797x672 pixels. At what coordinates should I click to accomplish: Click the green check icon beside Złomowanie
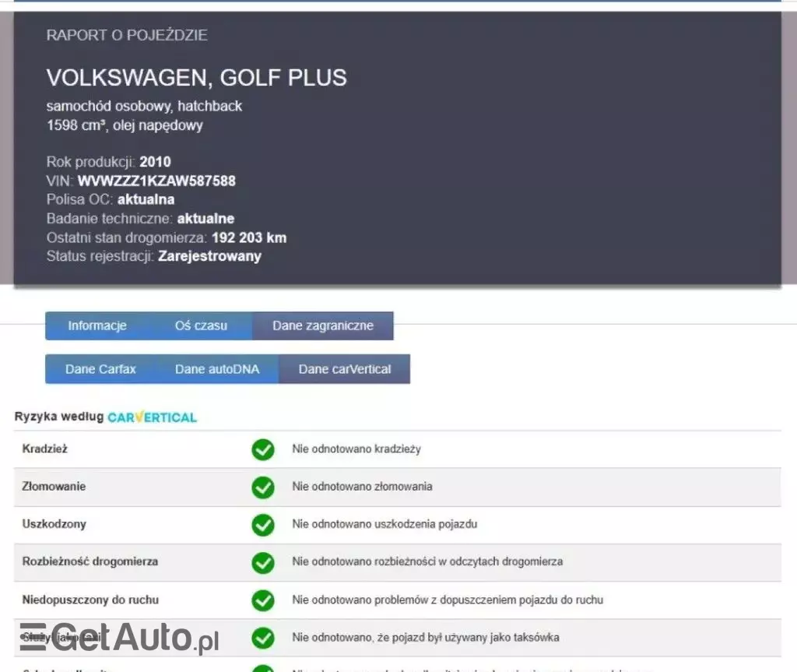[263, 487]
